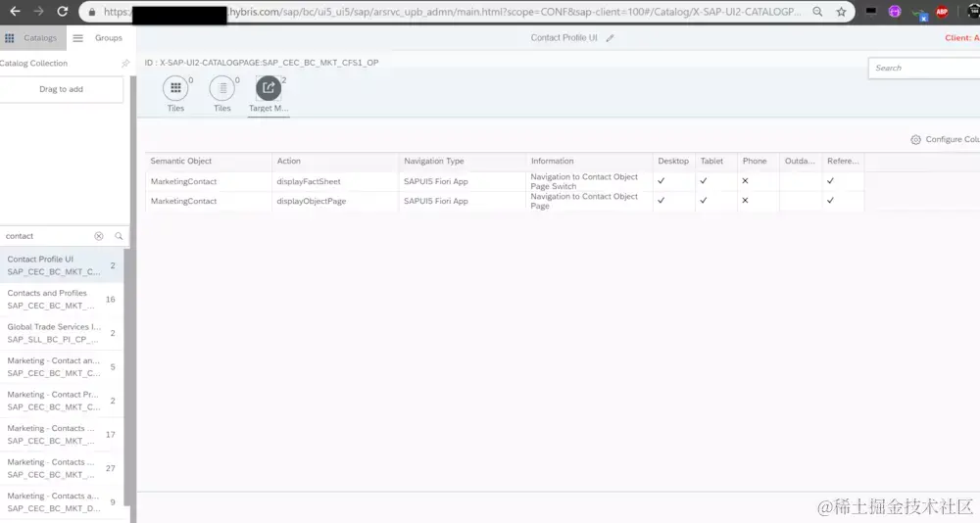Click the Phone column header
The image size is (980, 523).
(759, 162)
